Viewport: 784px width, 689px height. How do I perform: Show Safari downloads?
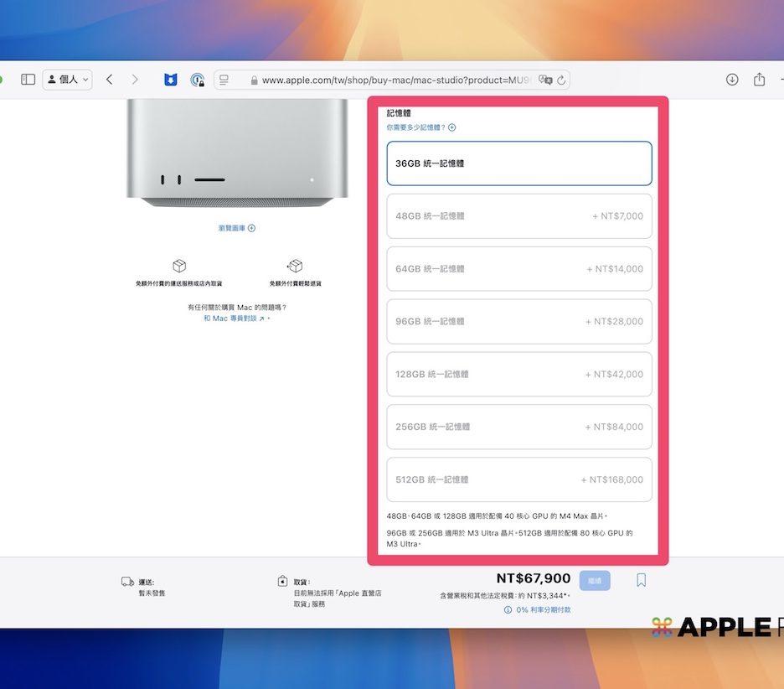732,80
